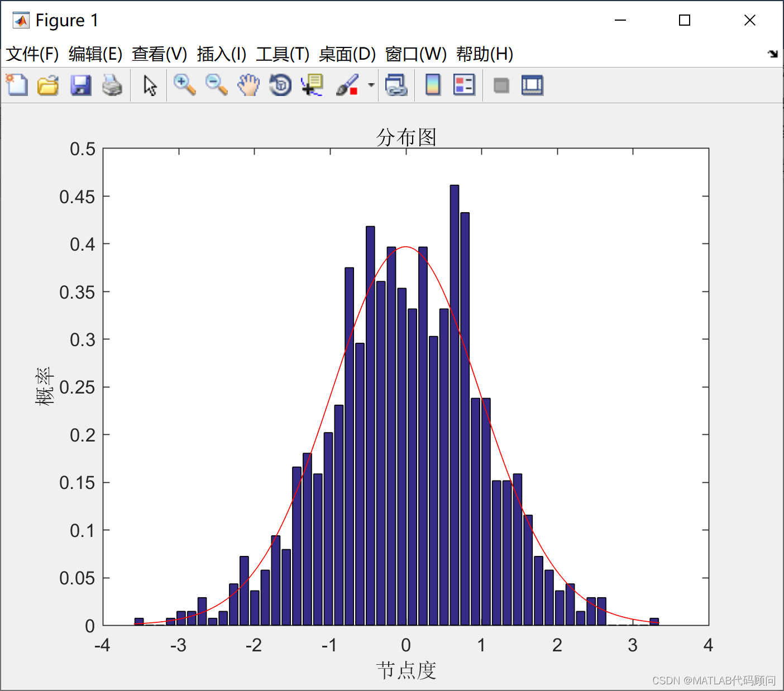Screen dimensions: 784x691
Task: Activate the Rotate 3D tool
Action: point(280,85)
